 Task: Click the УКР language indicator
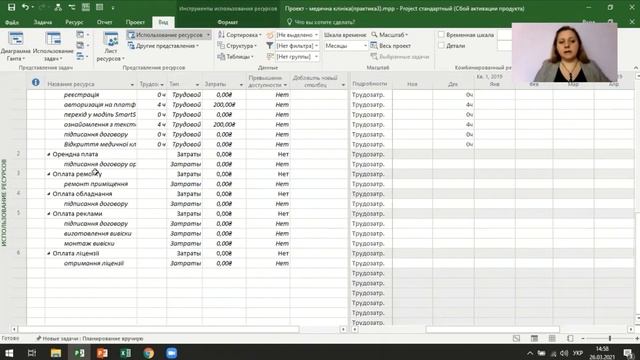[578, 353]
